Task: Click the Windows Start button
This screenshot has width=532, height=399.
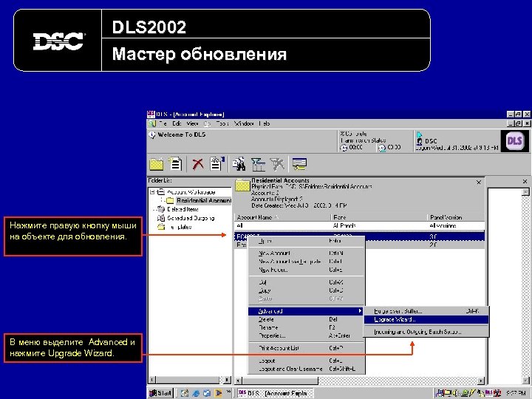Action: tap(161, 393)
